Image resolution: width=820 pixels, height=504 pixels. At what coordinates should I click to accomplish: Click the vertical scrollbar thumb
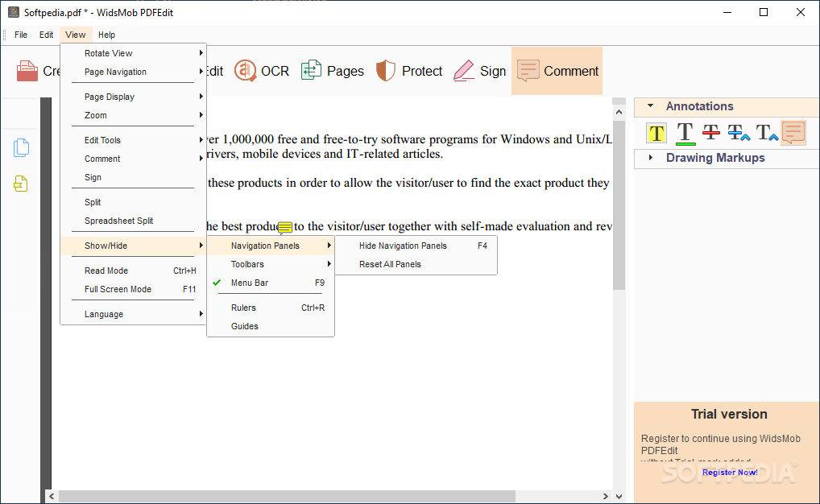pos(619,205)
